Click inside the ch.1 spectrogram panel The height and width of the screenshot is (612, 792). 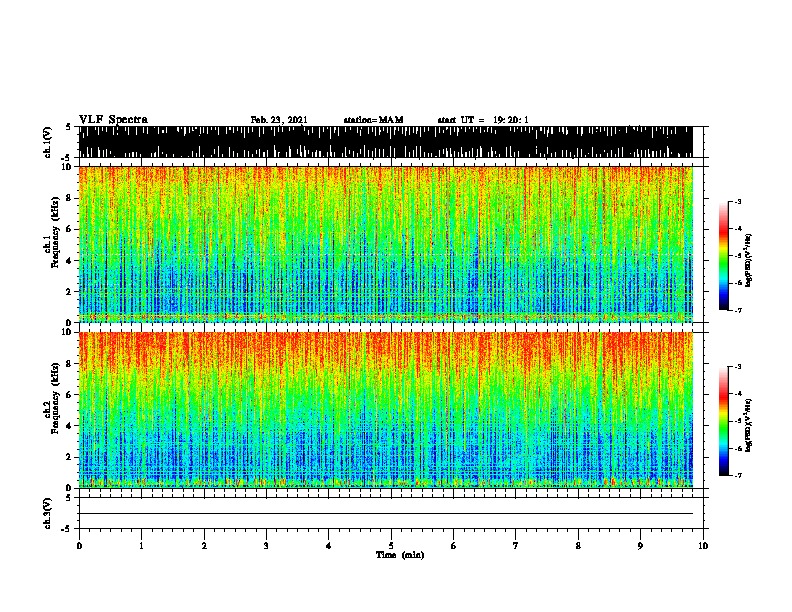[x=385, y=244]
